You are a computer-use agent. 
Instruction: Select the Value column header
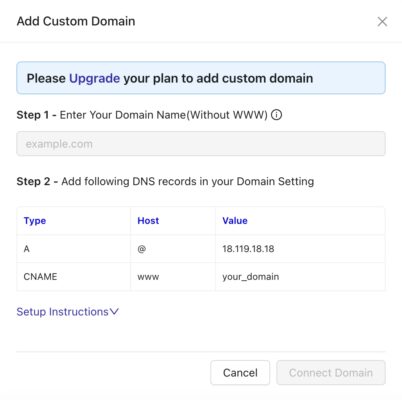(235, 221)
